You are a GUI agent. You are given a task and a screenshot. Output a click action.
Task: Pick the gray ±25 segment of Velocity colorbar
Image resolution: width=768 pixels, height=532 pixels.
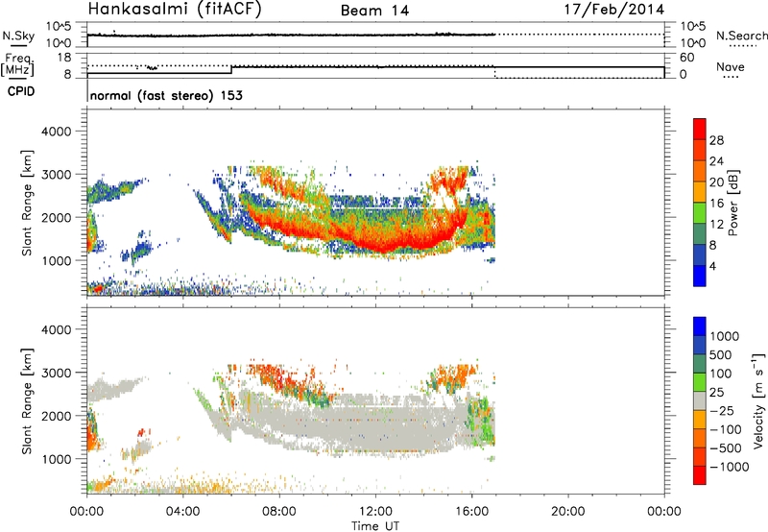click(x=700, y=400)
